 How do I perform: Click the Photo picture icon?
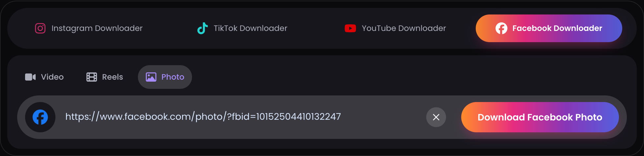[151, 77]
